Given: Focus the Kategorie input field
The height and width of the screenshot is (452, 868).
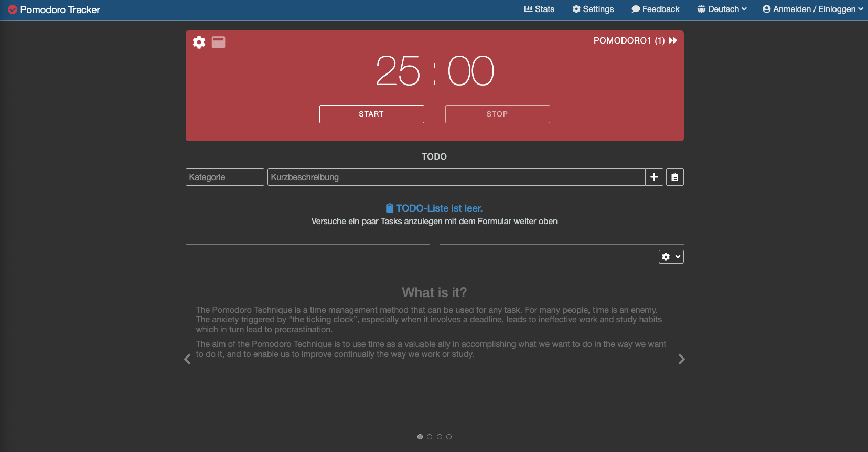Looking at the screenshot, I should point(225,177).
